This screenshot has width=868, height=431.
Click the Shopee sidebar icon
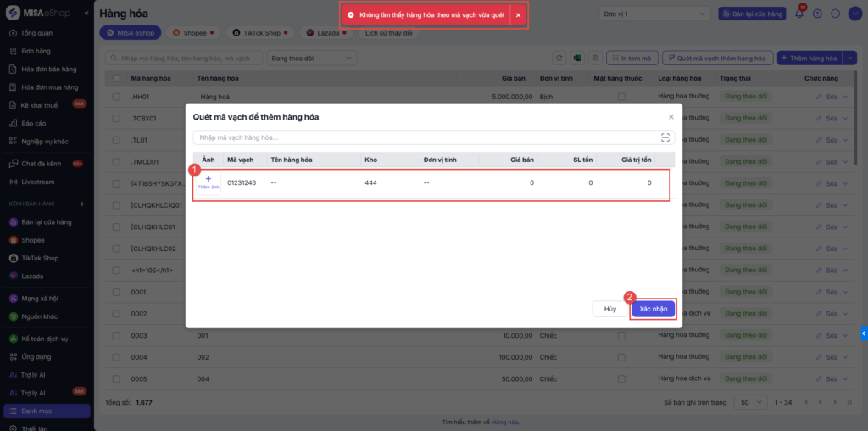click(14, 240)
